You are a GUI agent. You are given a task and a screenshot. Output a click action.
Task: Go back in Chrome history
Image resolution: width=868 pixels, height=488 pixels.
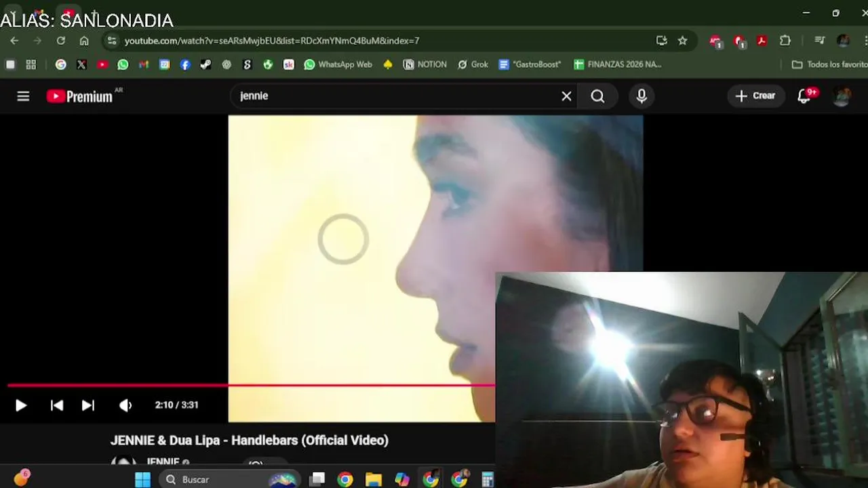14,41
